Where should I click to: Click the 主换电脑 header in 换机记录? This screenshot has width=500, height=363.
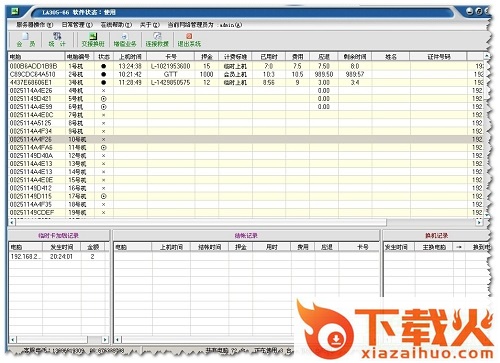point(434,247)
